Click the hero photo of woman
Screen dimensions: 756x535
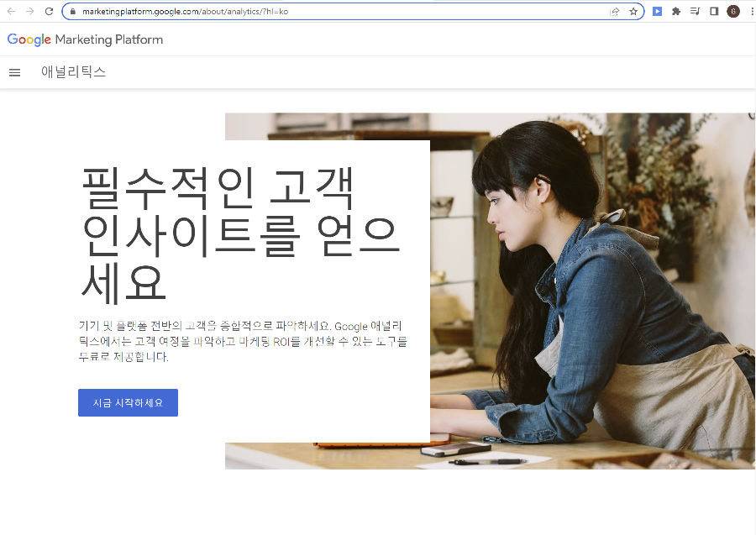tap(592, 291)
